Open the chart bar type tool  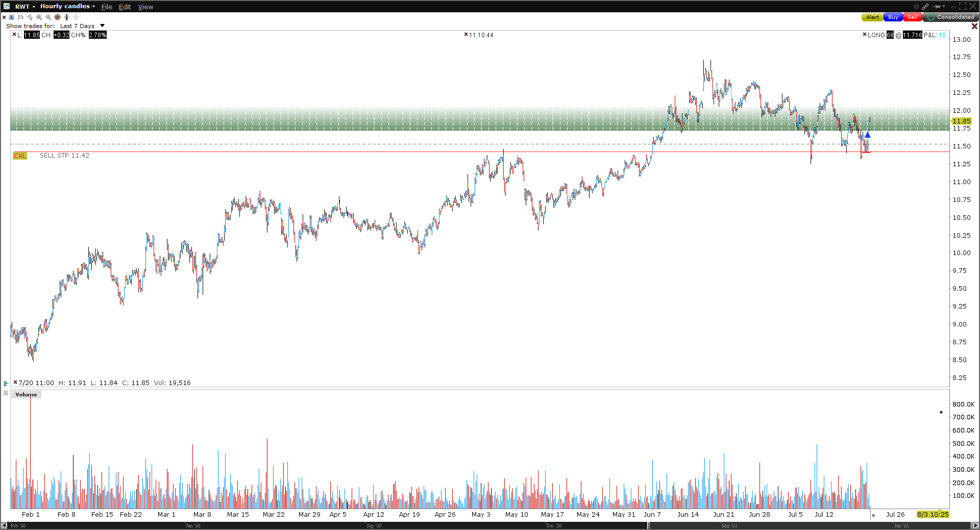tap(20, 17)
